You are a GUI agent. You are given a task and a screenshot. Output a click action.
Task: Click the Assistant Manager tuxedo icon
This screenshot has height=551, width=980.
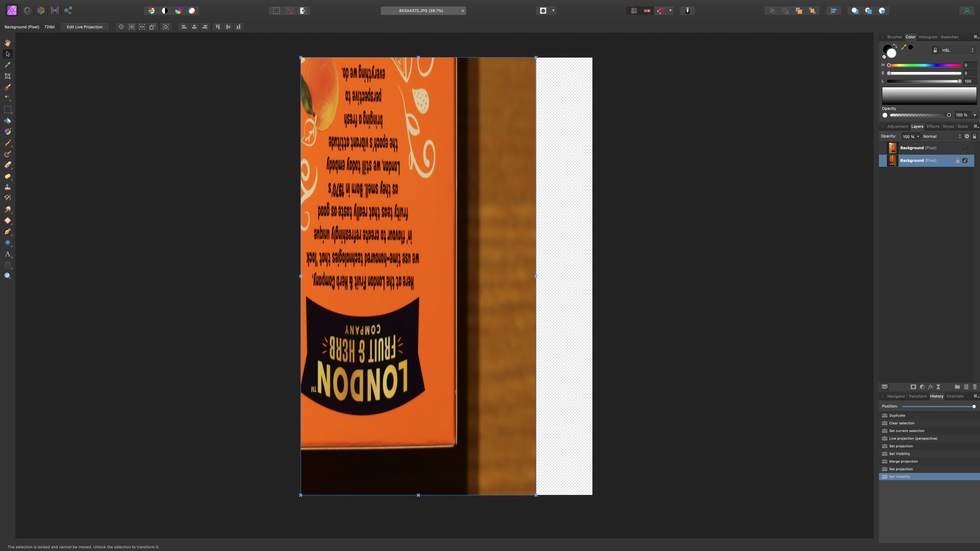pyautogui.click(x=688, y=11)
